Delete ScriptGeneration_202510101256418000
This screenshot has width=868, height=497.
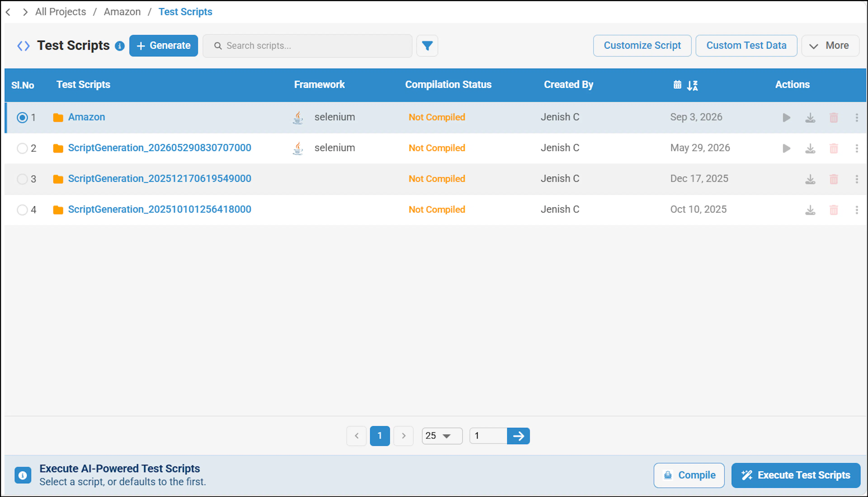coord(833,210)
